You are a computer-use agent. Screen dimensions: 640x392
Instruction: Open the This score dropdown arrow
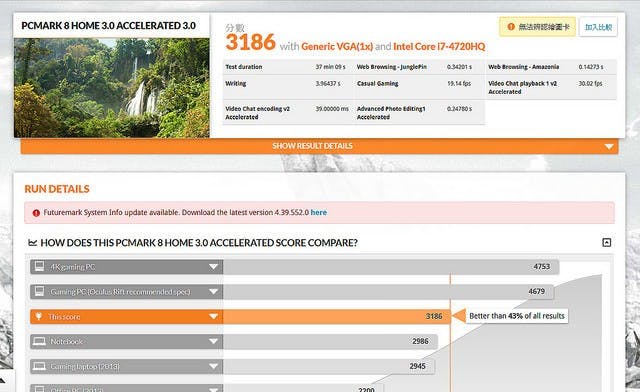pyautogui.click(x=213, y=316)
